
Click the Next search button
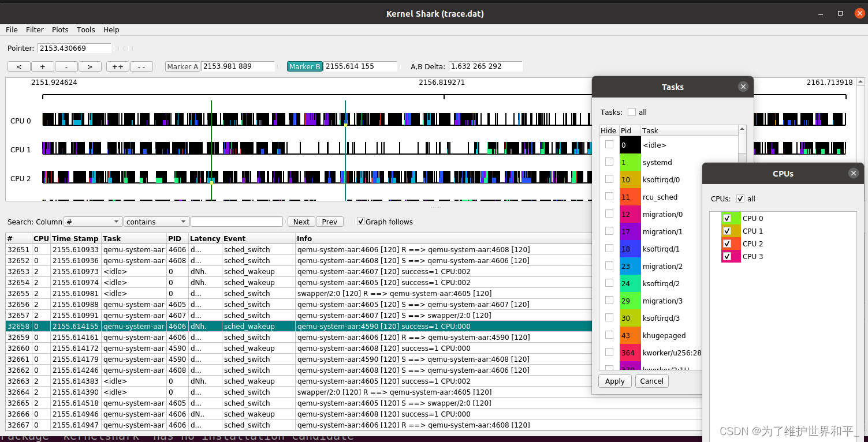point(301,222)
